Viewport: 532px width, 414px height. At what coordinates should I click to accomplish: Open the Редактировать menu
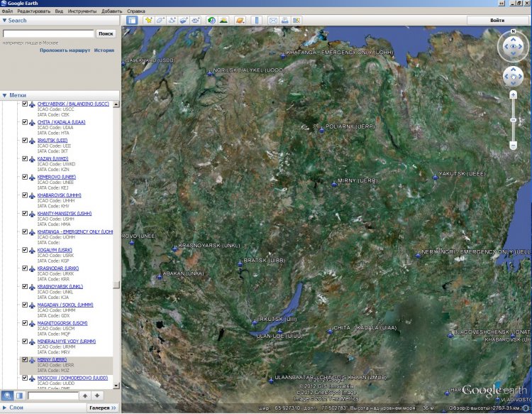33,11
